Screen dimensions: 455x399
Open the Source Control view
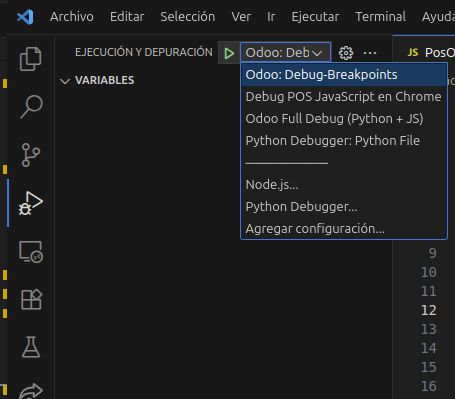click(31, 155)
